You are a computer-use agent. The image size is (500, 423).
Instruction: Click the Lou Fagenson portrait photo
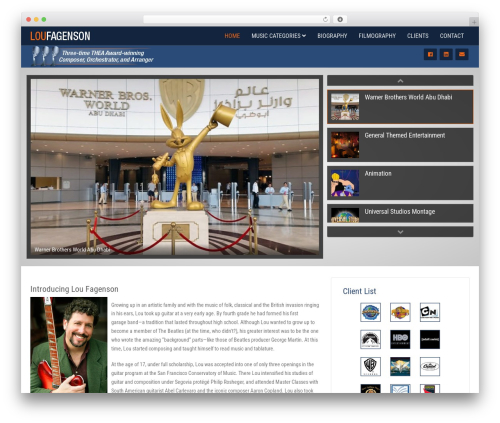[x=69, y=345]
